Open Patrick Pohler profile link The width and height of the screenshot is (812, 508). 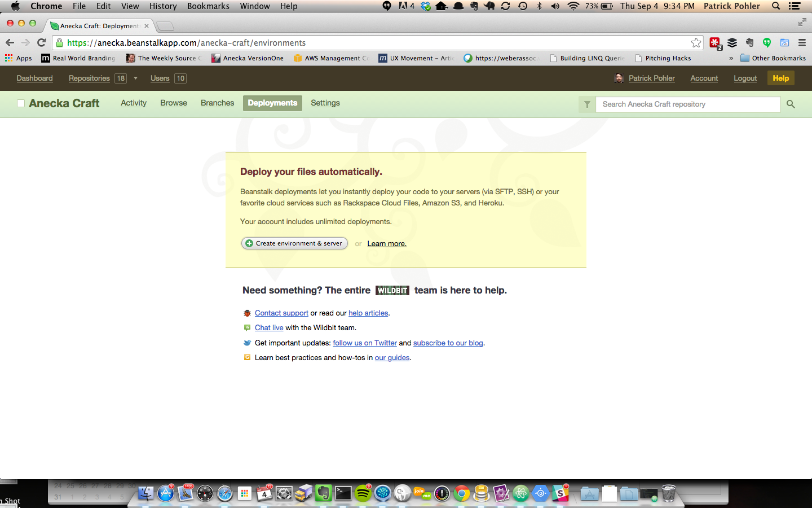(651, 78)
